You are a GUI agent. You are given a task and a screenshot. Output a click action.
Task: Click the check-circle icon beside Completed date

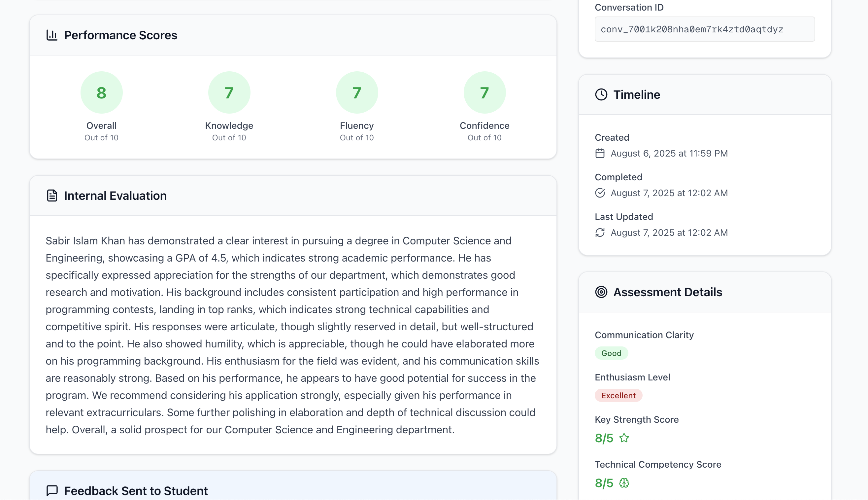coord(600,193)
